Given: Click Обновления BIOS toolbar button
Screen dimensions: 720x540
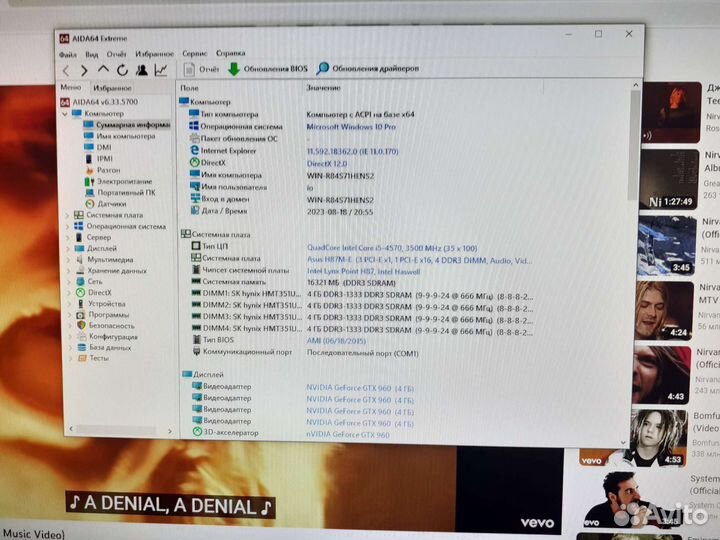Looking at the screenshot, I should click(268, 69).
